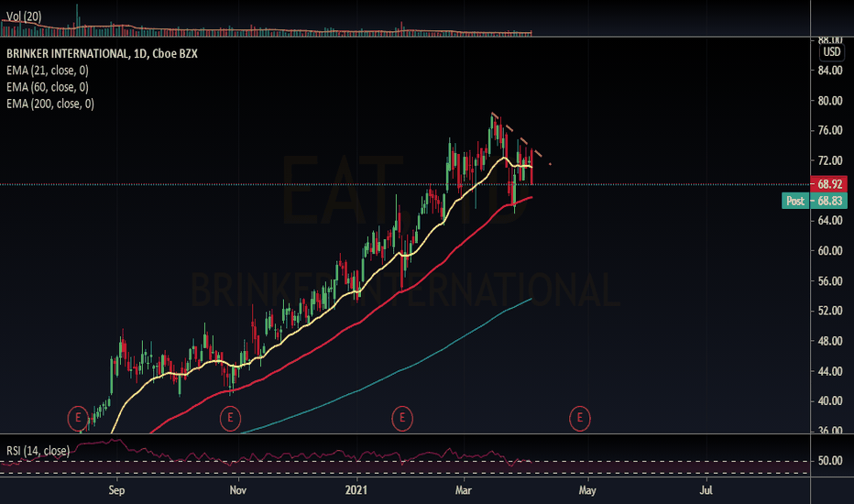The image size is (854, 504).
Task: Select the EMA (60, close, 0) legend
Action: point(48,87)
